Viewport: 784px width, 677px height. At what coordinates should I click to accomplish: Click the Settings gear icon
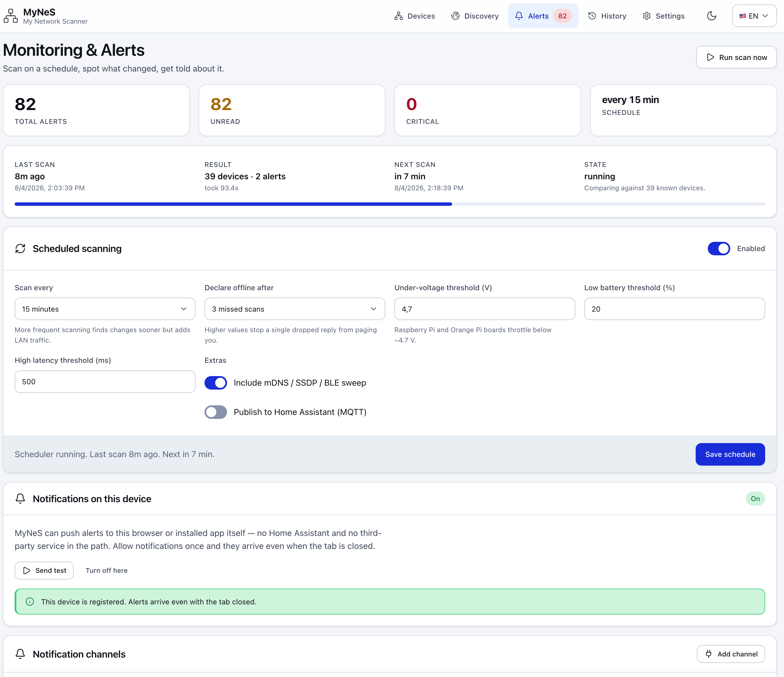tap(647, 16)
